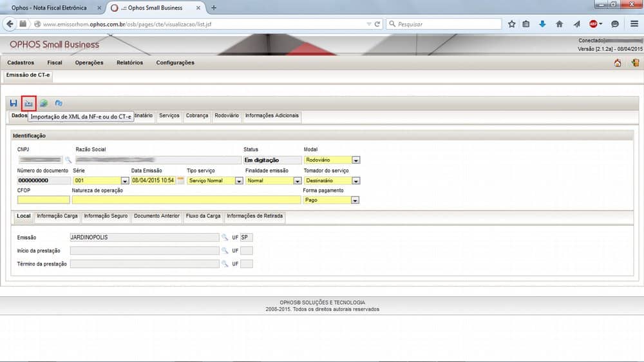Click the XML import toolbar icon
The height and width of the screenshot is (362, 644).
tap(28, 103)
